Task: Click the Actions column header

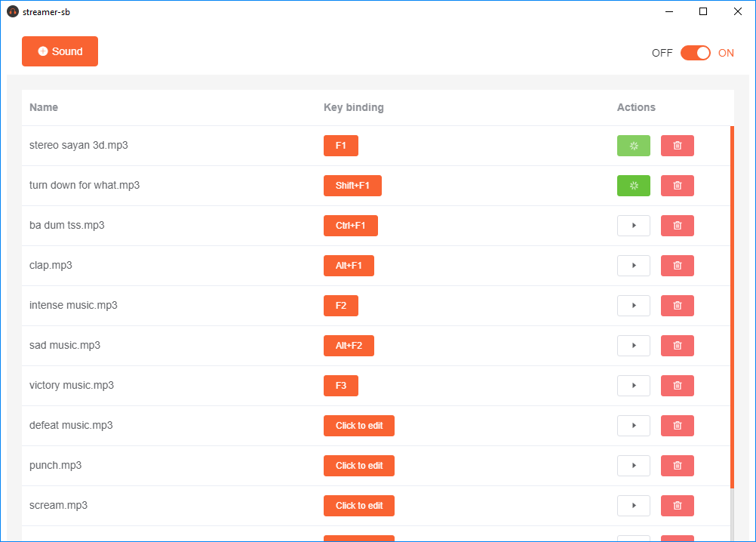Action: pyautogui.click(x=636, y=107)
